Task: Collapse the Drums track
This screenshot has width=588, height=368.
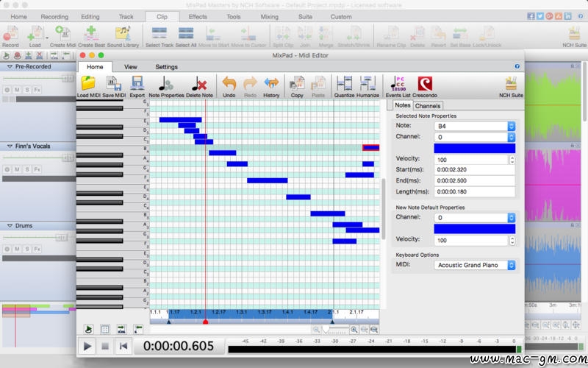Action: point(10,226)
